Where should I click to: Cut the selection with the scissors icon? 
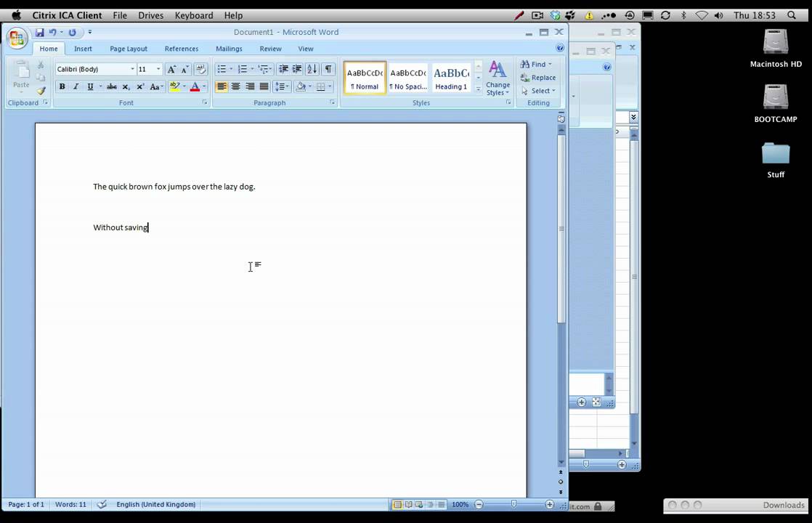(41, 65)
